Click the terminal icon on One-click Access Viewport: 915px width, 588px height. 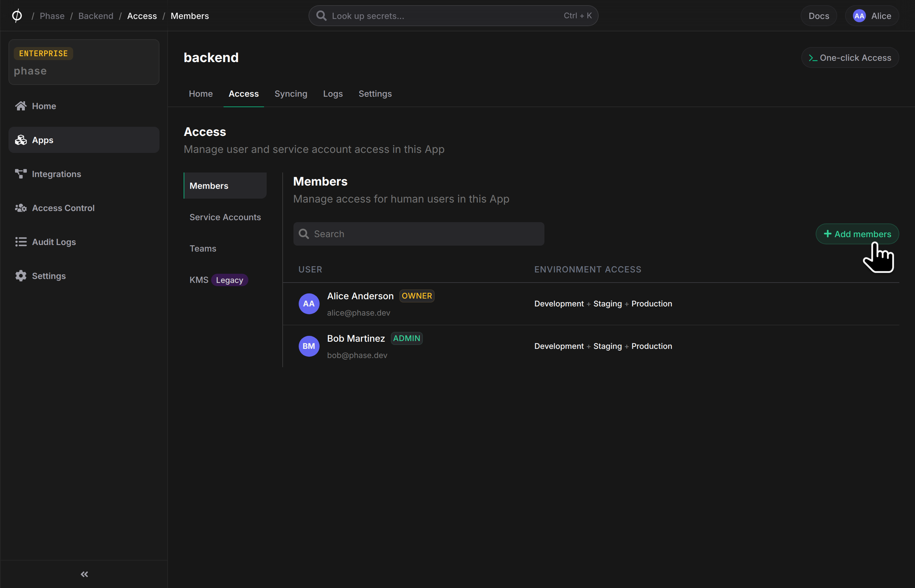(812, 58)
